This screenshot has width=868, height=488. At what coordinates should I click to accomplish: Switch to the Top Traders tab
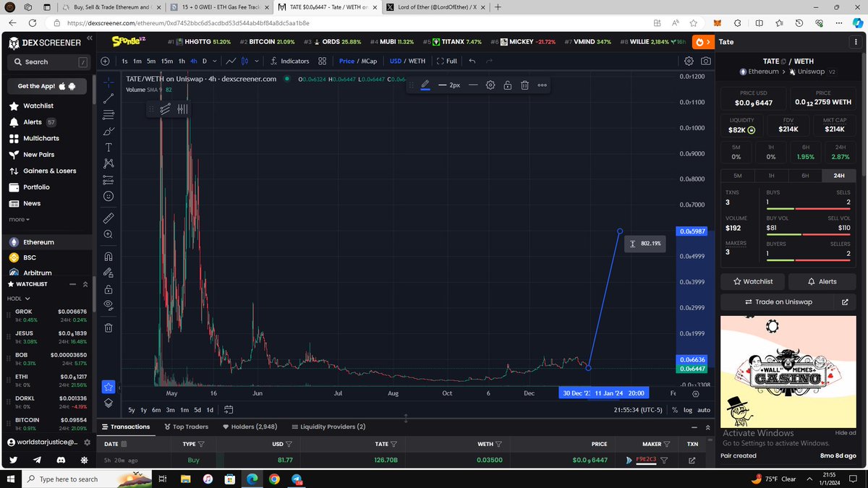pos(186,427)
